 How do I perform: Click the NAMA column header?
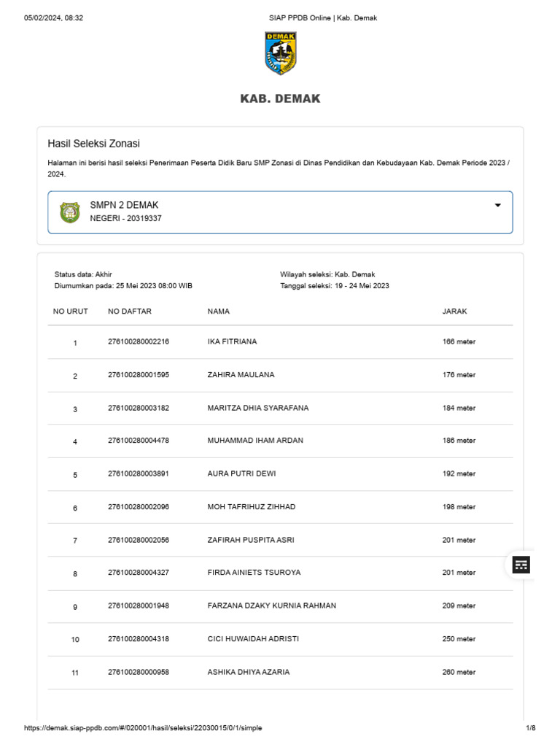click(218, 311)
